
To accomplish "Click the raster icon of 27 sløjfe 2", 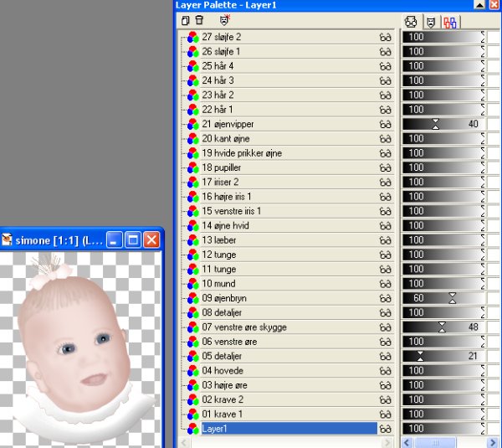I will tap(192, 37).
